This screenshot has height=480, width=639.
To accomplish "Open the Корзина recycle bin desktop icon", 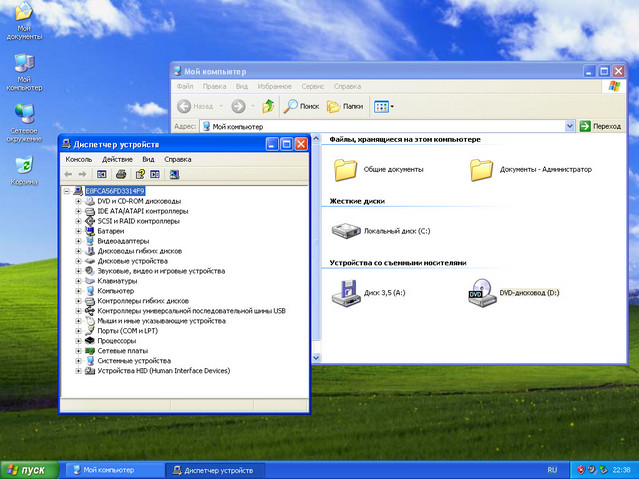I will pyautogui.click(x=24, y=166).
